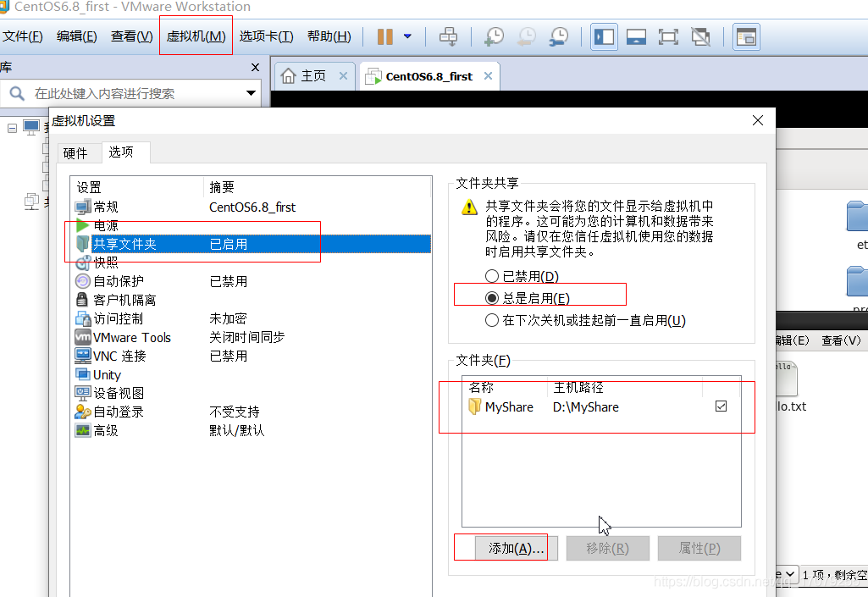Screen dimensions: 868x597
Task: Select the 高级 settings row
Action: (x=252, y=431)
